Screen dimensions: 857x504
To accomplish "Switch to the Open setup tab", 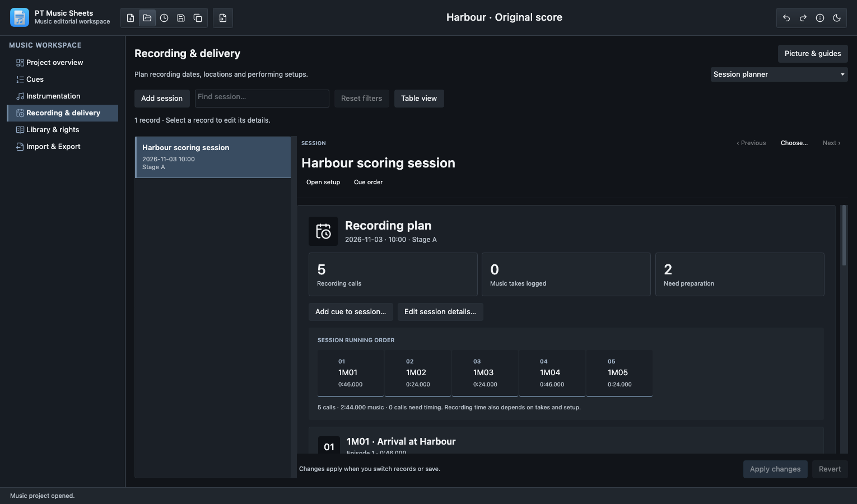I will click(323, 183).
